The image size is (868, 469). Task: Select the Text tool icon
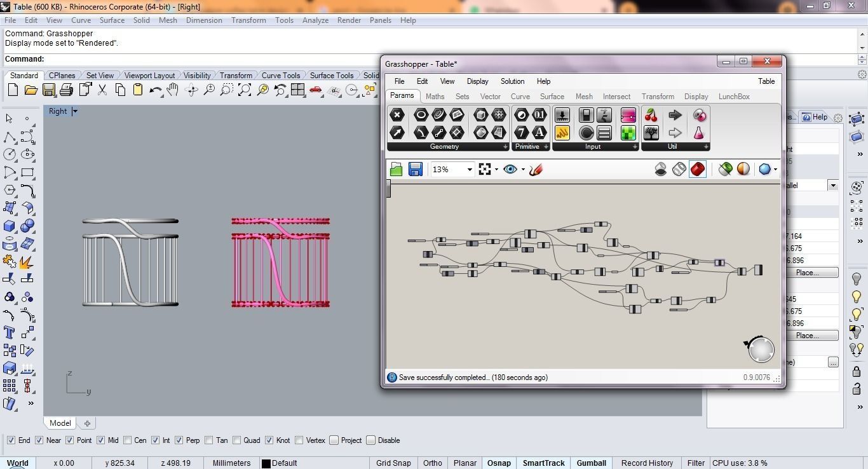(x=10, y=332)
